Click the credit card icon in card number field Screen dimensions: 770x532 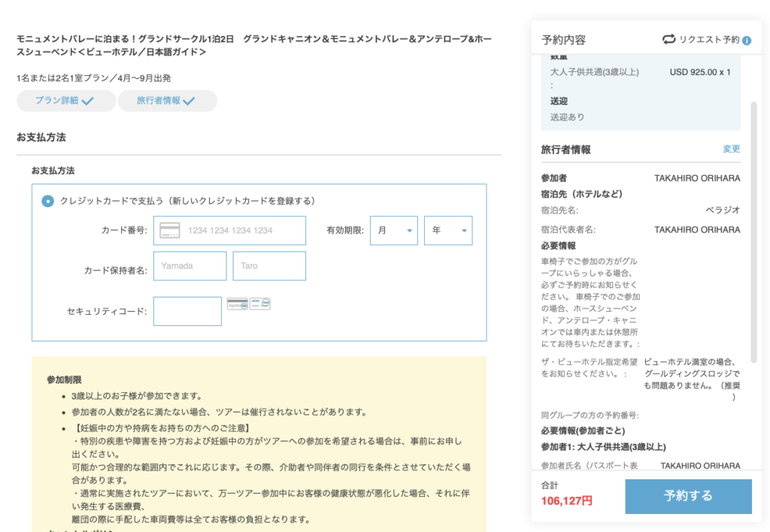(169, 230)
